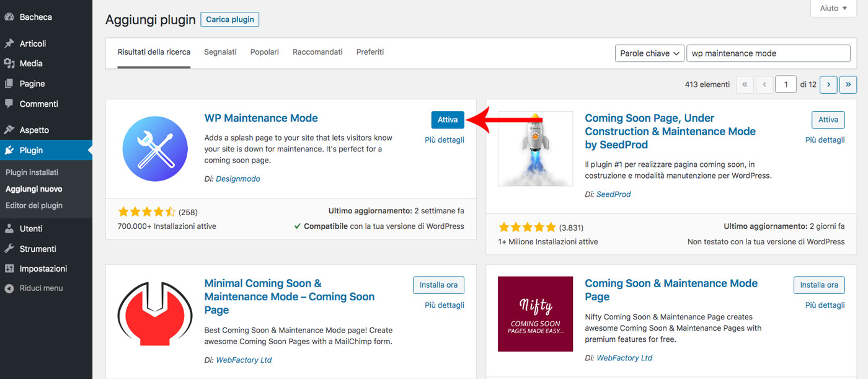This screenshot has width=868, height=379.
Task: Go to next results page
Action: click(x=828, y=84)
